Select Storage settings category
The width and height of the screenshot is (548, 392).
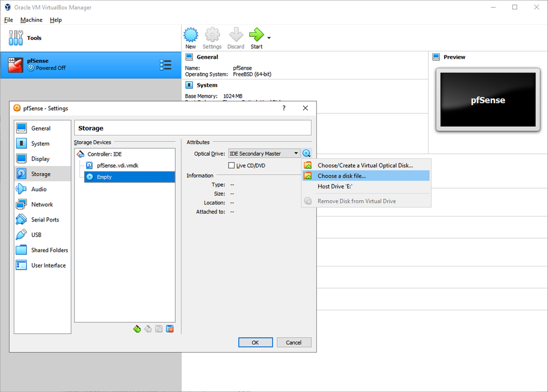[42, 174]
